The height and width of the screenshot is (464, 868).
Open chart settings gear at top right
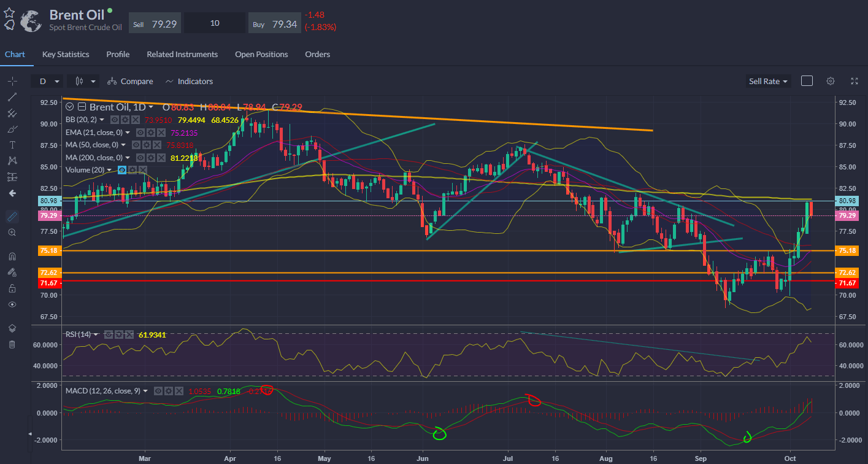831,81
